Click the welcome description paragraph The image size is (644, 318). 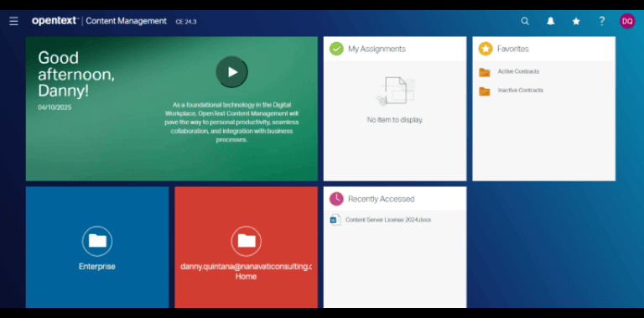click(231, 122)
